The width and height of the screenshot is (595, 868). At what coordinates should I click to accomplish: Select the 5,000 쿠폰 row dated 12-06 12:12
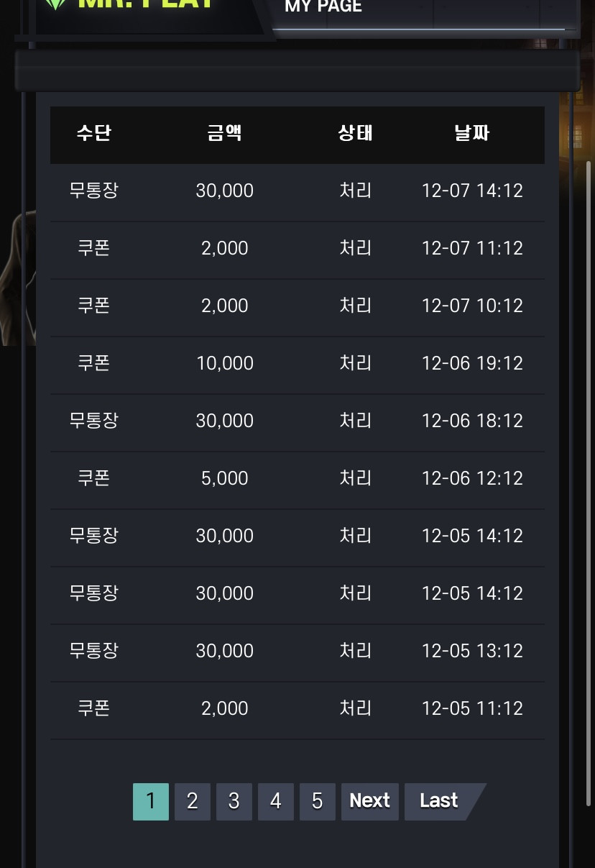tap(297, 479)
